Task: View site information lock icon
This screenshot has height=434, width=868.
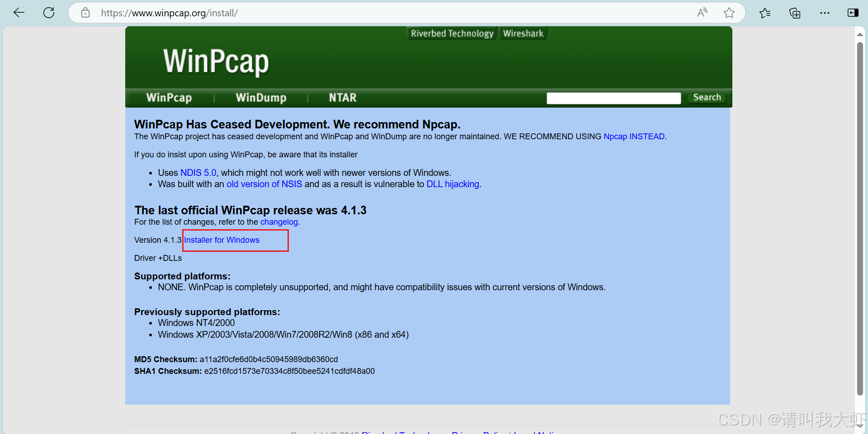Action: 85,13
